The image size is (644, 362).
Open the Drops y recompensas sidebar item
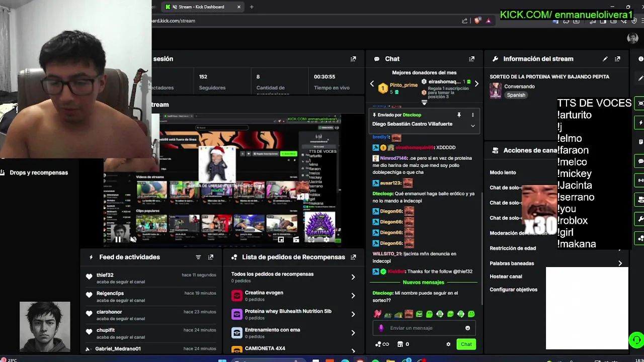39,172
